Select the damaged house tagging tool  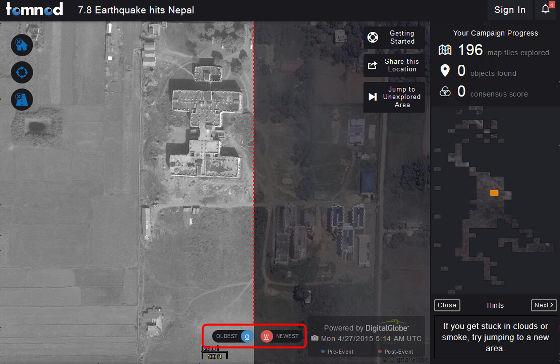point(22,45)
